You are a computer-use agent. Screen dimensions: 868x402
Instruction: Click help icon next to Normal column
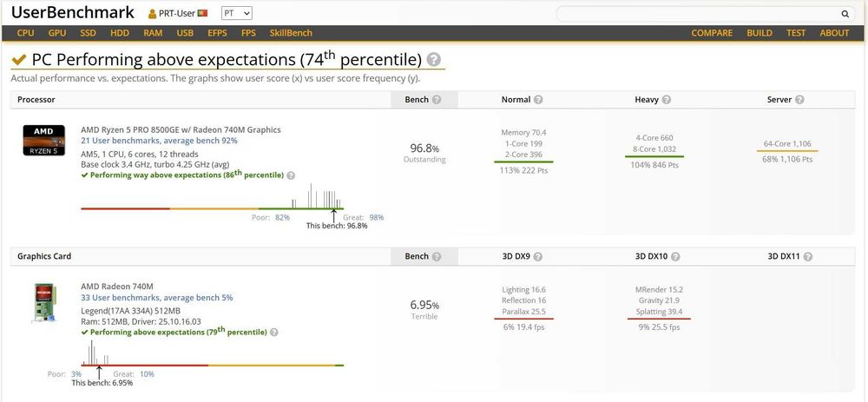538,100
